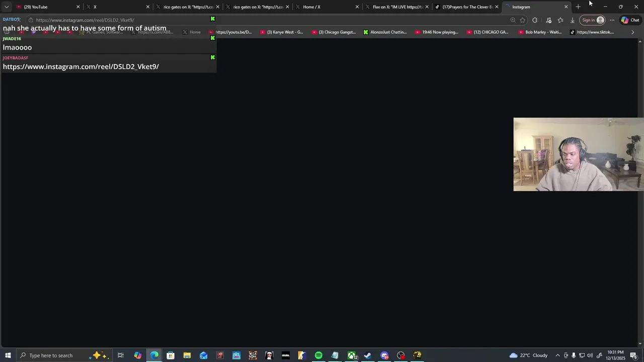The height and width of the screenshot is (362, 644).
Task: Open the Windows Start menu
Action: [x=8, y=355]
